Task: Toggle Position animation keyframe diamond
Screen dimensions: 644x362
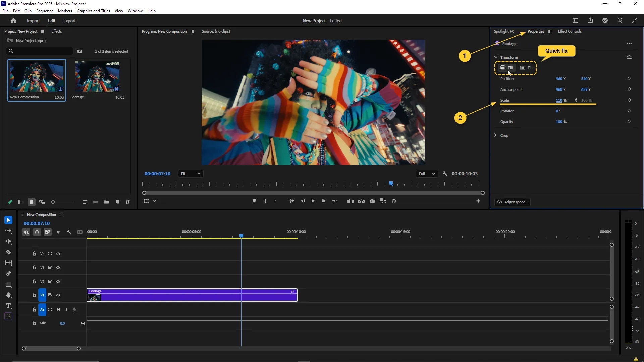Action: (x=629, y=79)
